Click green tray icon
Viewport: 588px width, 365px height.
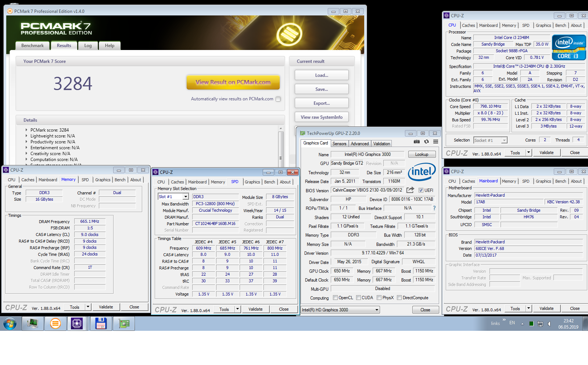[x=531, y=324]
